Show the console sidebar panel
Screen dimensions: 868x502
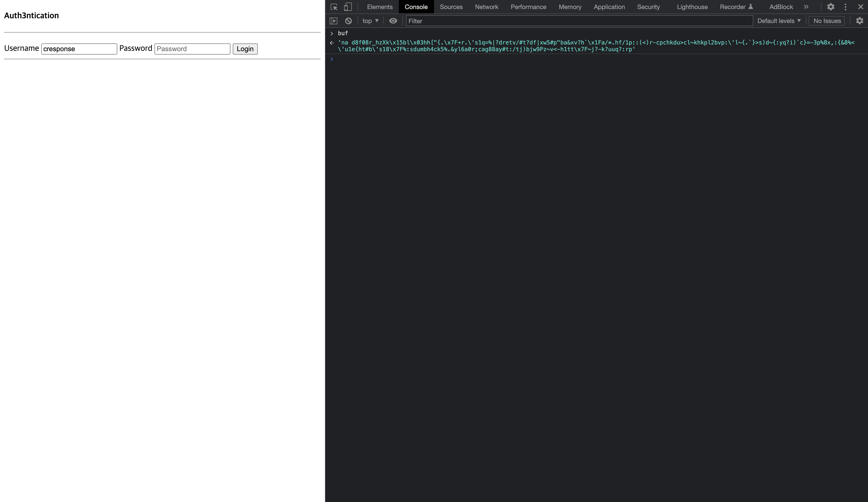[334, 21]
